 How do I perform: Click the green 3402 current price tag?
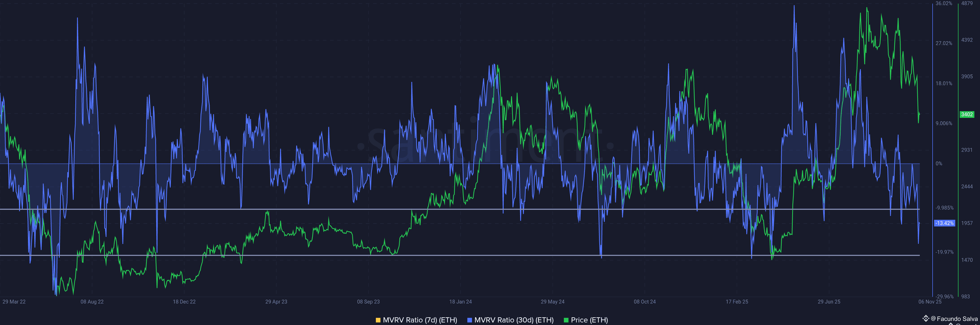[967, 114]
